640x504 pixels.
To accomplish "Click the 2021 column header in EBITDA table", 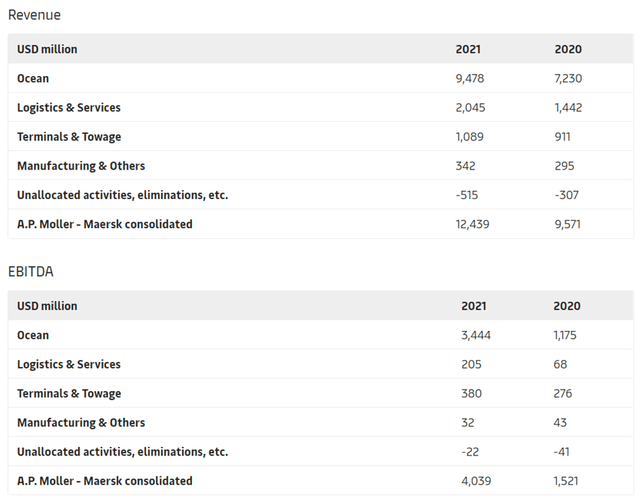I will (x=474, y=306).
